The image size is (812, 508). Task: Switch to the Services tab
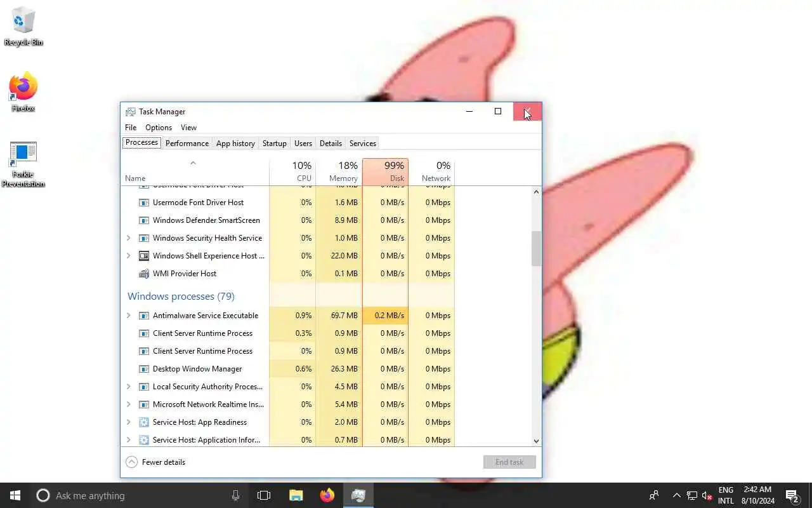click(x=363, y=144)
